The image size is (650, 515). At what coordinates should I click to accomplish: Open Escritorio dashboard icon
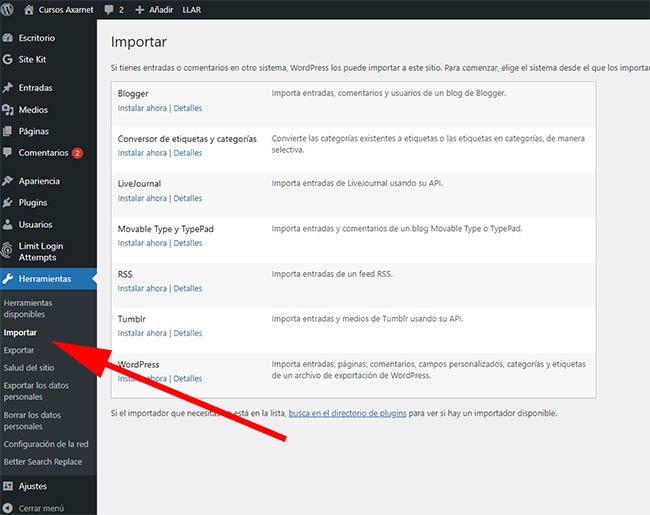click(x=9, y=38)
